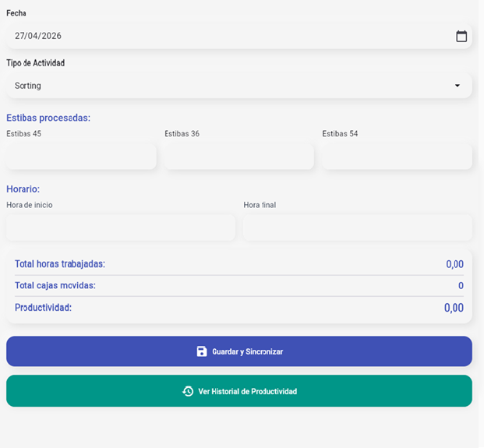Click the Fecha date field 27/04/2026
The height and width of the screenshot is (448, 484).
(239, 36)
